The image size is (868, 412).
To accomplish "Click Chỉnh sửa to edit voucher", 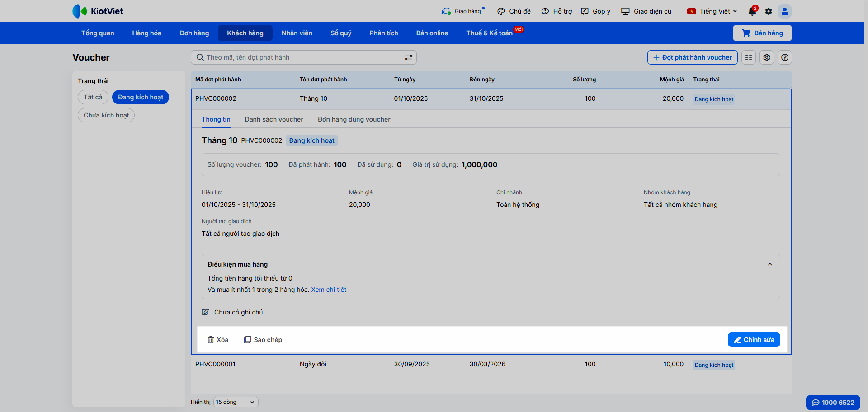I will (754, 340).
